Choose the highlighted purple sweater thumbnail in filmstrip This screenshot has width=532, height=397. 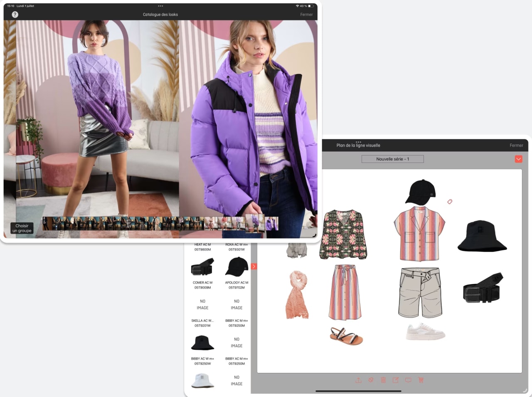tap(255, 223)
